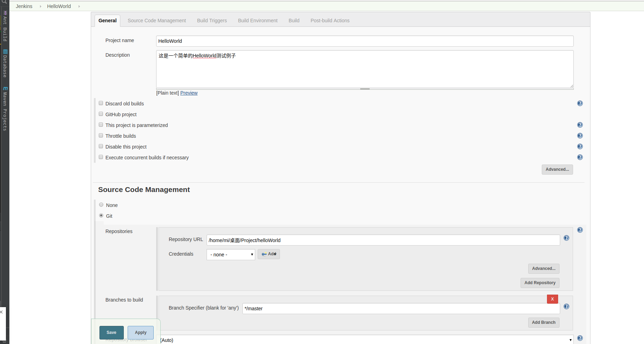644x344 pixels.
Task: Open the (Auto) repository browser dropdown
Action: 366,340
